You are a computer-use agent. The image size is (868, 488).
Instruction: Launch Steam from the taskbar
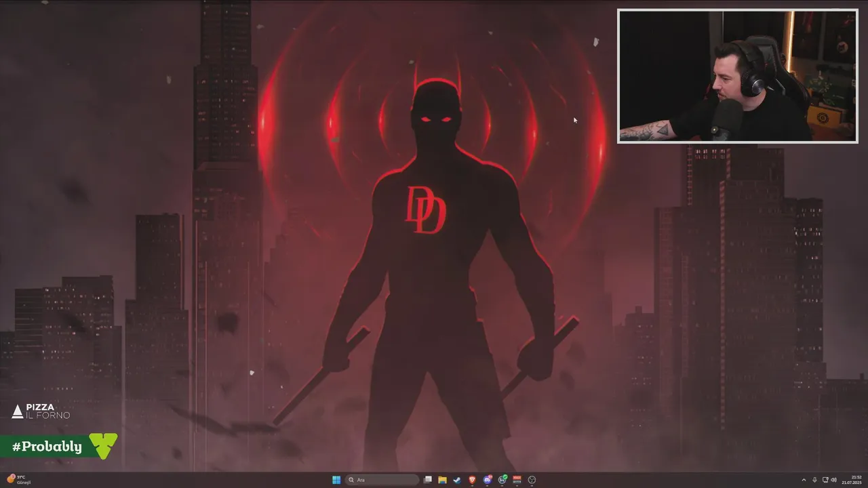[457, 480]
